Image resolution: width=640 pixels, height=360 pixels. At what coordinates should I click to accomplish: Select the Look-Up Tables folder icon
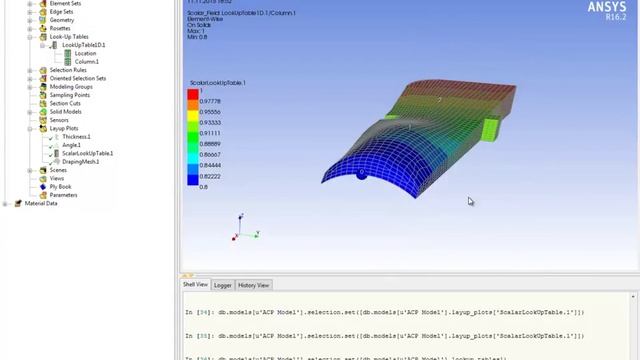click(43, 37)
